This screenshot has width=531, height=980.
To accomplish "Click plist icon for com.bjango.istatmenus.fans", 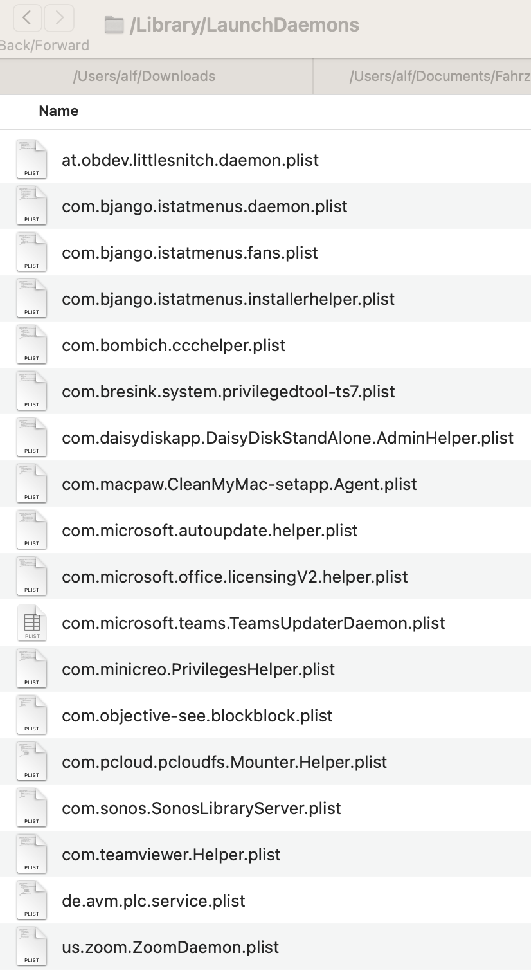I will [32, 252].
